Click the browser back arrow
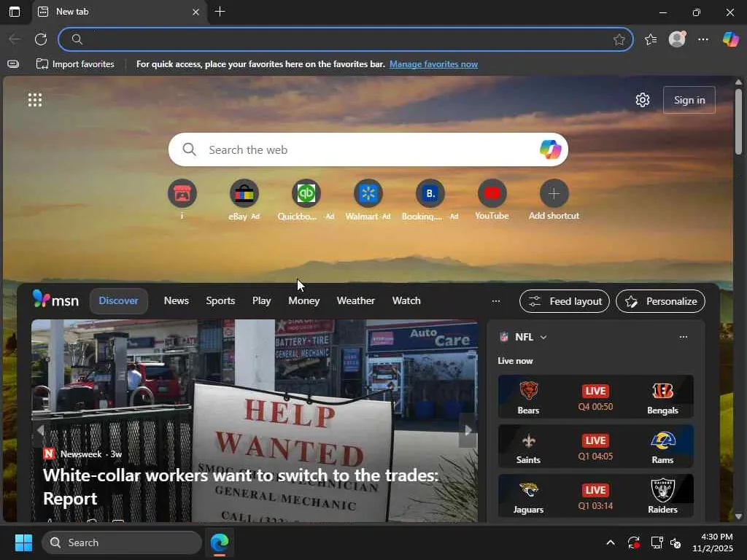The image size is (747, 560). click(x=15, y=39)
